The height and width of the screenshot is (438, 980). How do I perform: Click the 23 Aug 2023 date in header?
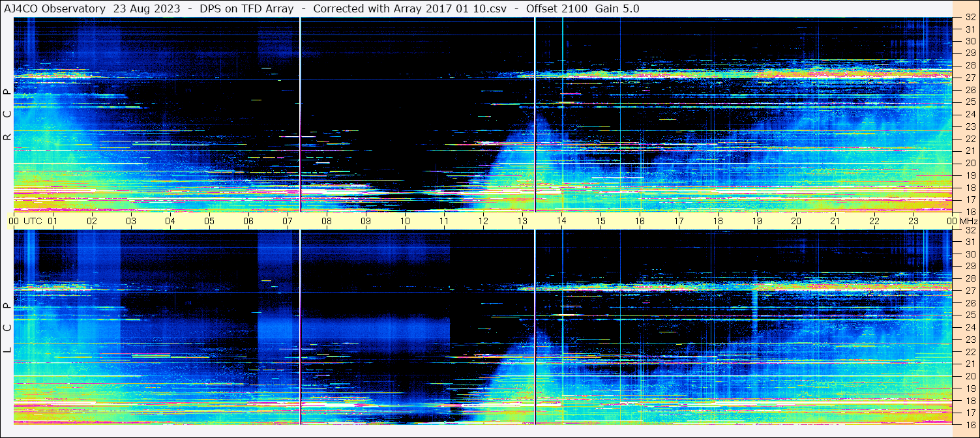(x=147, y=8)
